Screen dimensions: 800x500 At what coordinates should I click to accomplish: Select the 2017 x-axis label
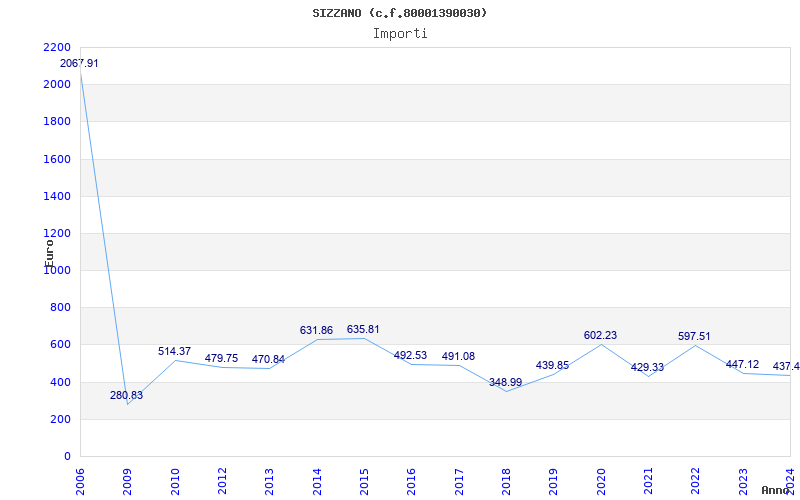[459, 482]
